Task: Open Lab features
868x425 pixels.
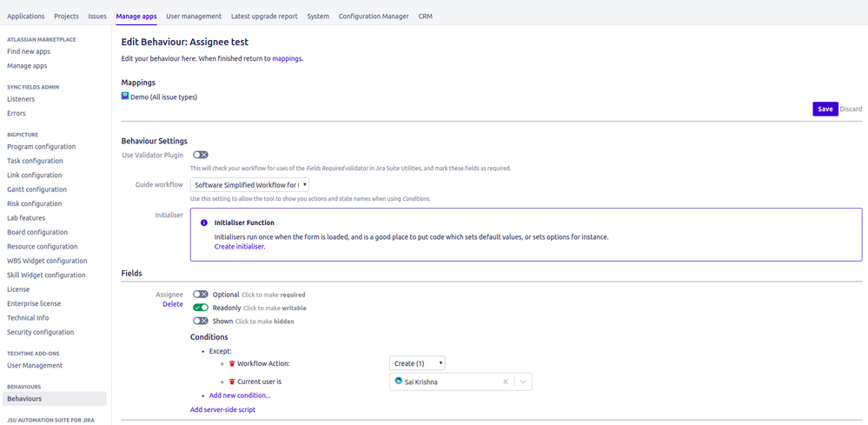Action: (26, 218)
